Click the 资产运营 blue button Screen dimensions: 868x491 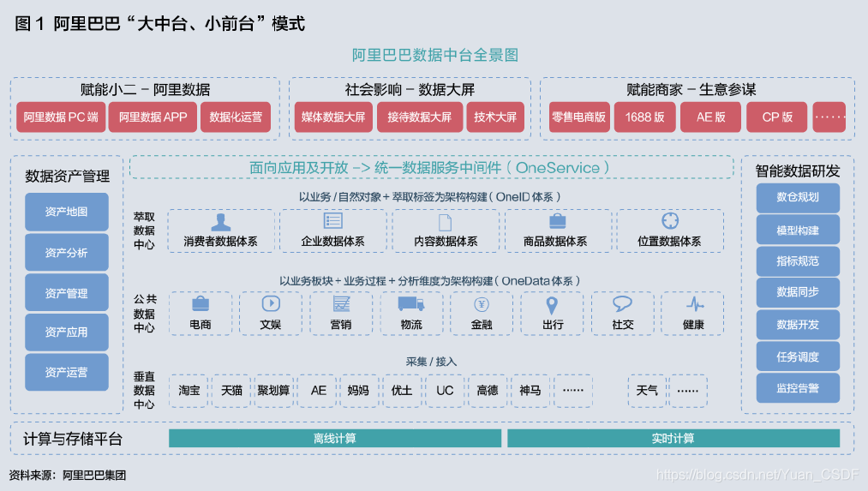point(67,372)
